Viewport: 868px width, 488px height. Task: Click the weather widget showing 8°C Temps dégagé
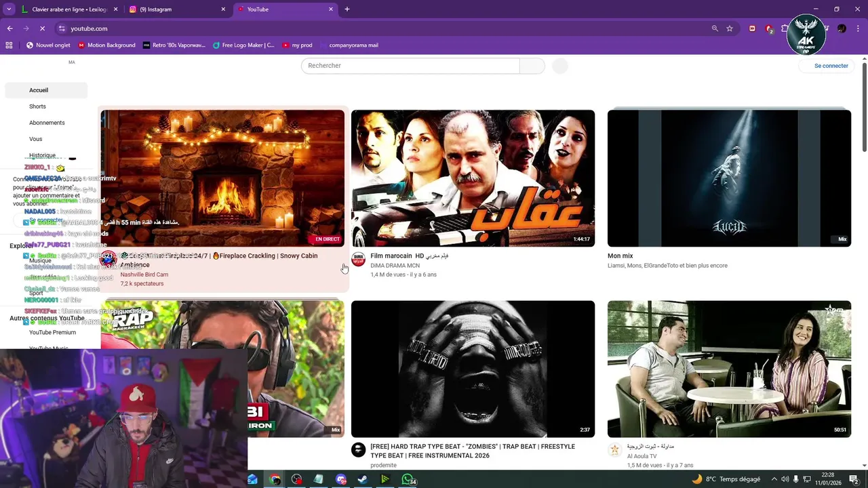coord(726,479)
